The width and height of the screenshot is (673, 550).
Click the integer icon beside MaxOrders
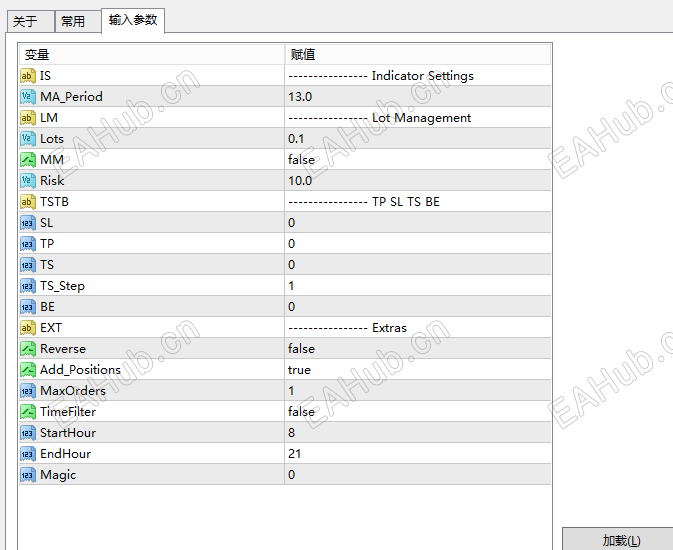coord(28,391)
